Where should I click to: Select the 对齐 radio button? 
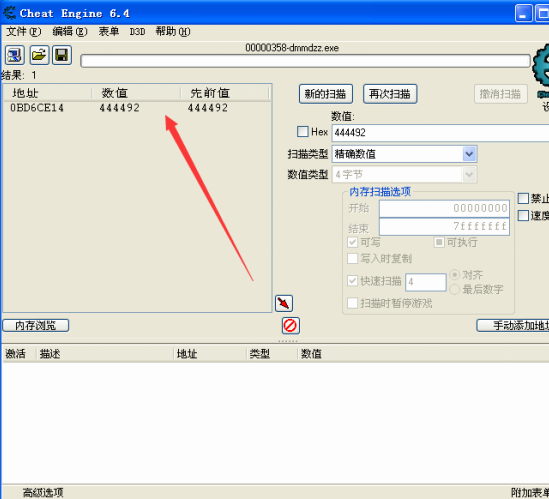454,275
